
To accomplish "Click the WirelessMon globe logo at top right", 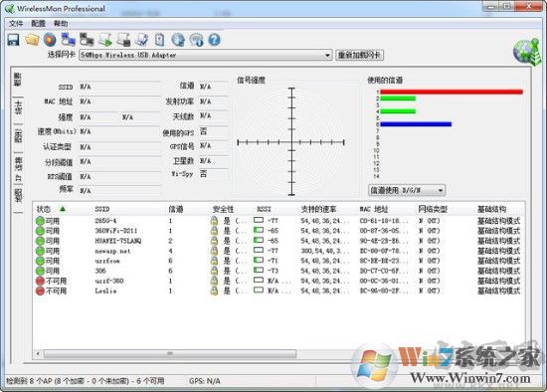I will point(527,52).
